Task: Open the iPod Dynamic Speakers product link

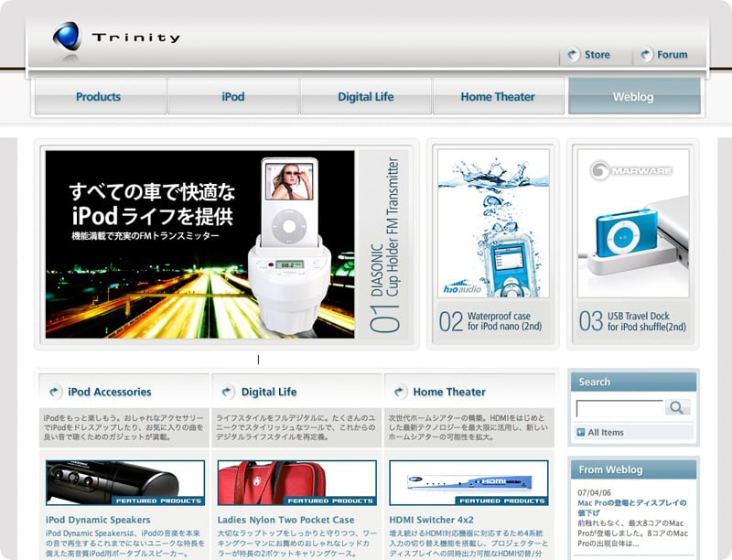Action: point(98,520)
